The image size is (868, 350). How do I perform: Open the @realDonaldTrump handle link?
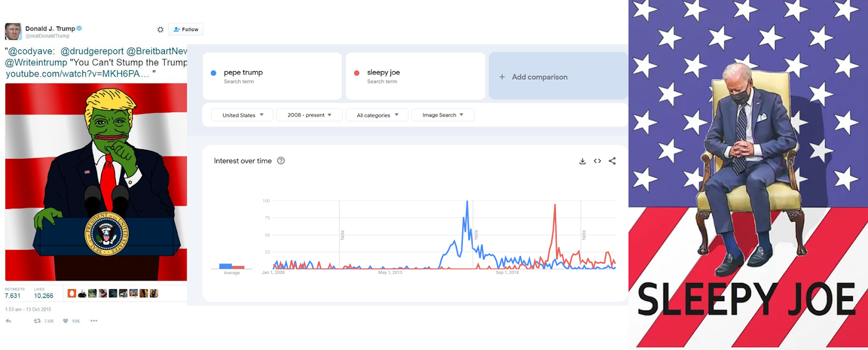(x=47, y=36)
